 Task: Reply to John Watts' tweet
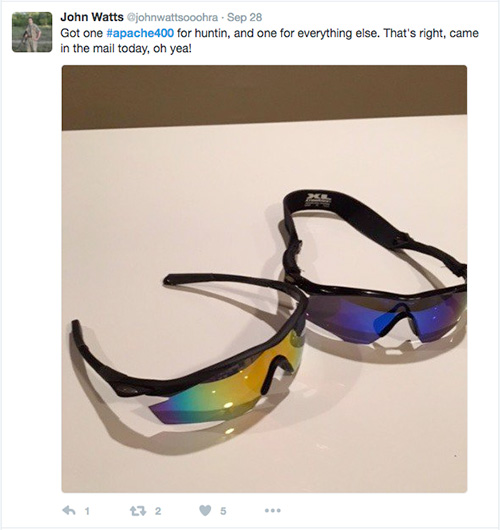pyautogui.click(x=69, y=510)
